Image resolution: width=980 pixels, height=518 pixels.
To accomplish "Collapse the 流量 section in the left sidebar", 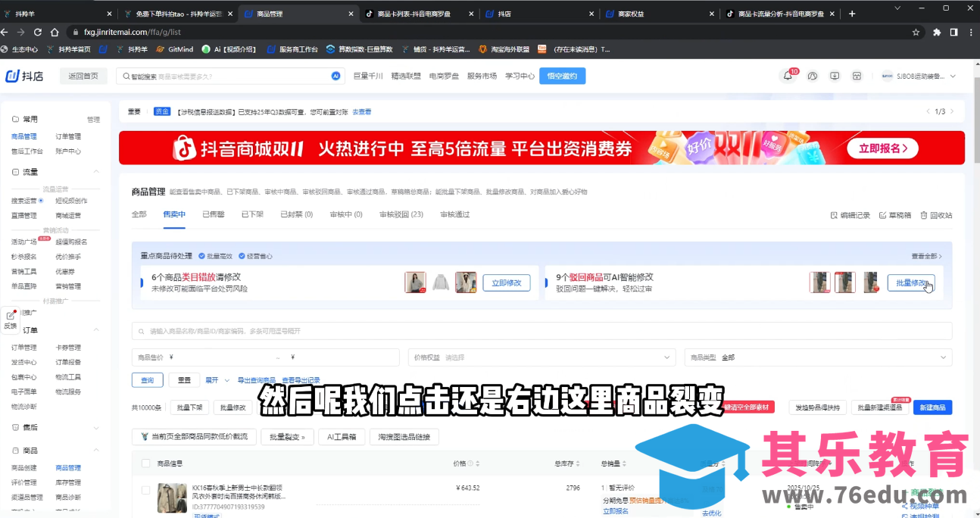I will 95,170.
